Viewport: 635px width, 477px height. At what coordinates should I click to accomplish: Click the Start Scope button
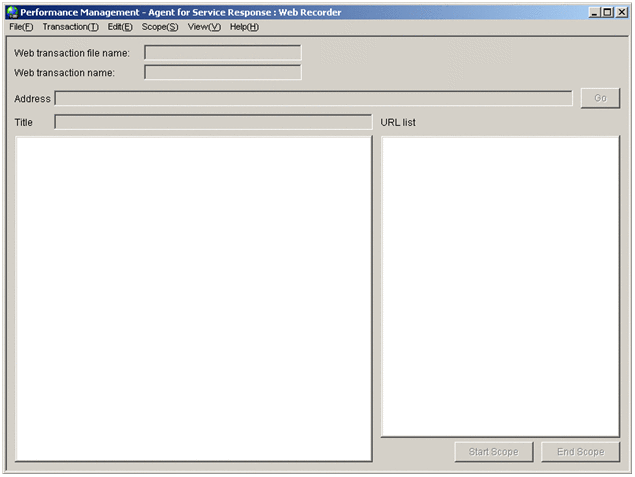pyautogui.click(x=494, y=452)
